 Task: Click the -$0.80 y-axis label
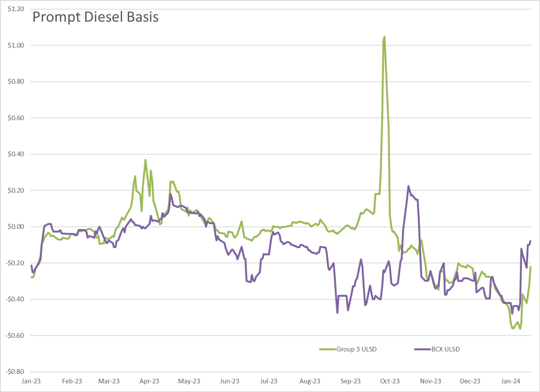pos(15,372)
